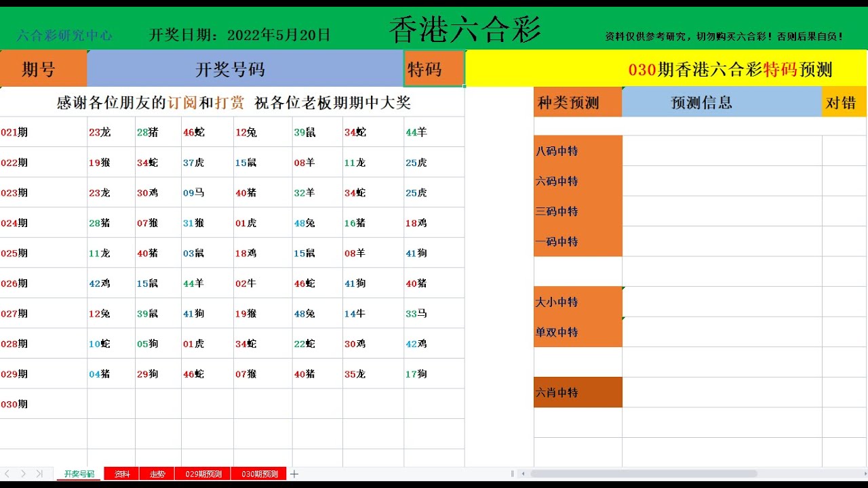
Task: Switch to the 开奖号码 sheet tab
Action: point(79,474)
